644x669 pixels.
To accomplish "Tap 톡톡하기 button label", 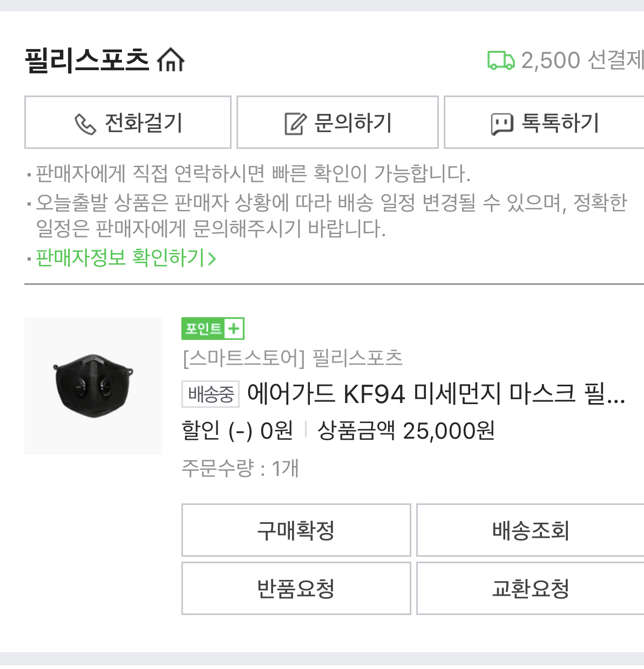I will [560, 123].
